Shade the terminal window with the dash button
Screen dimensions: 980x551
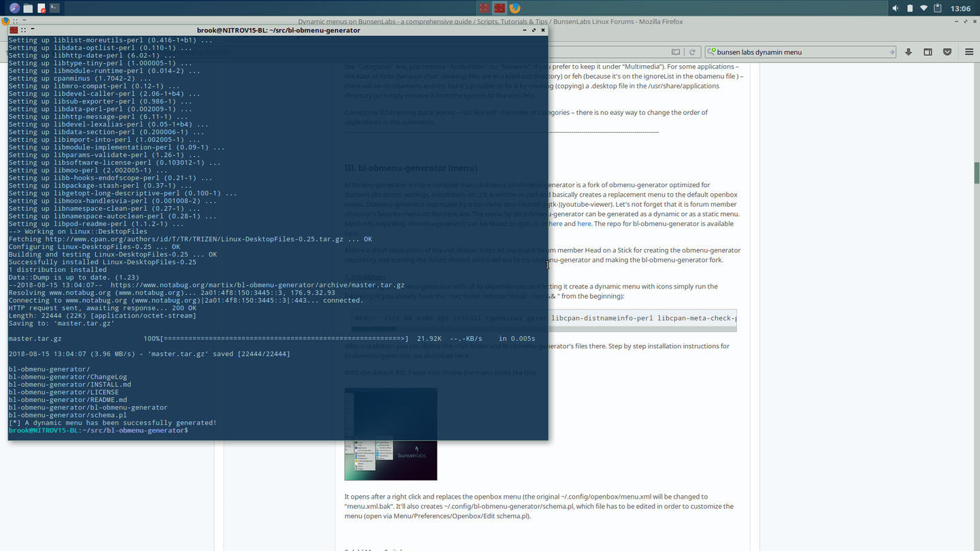33,30
